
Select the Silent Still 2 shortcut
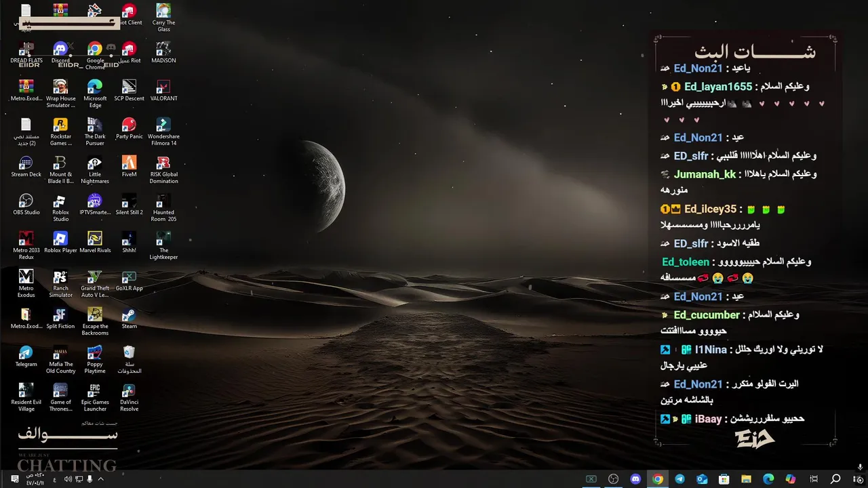pos(129,205)
